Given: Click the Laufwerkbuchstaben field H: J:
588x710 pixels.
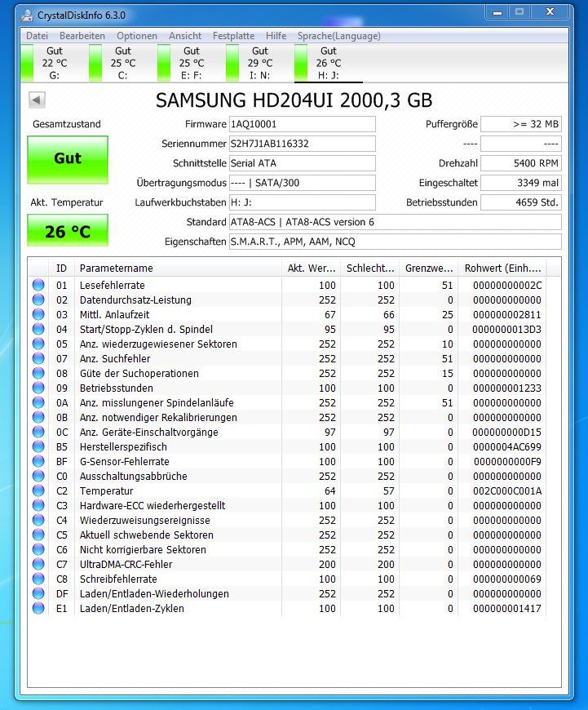Looking at the screenshot, I should click(303, 202).
